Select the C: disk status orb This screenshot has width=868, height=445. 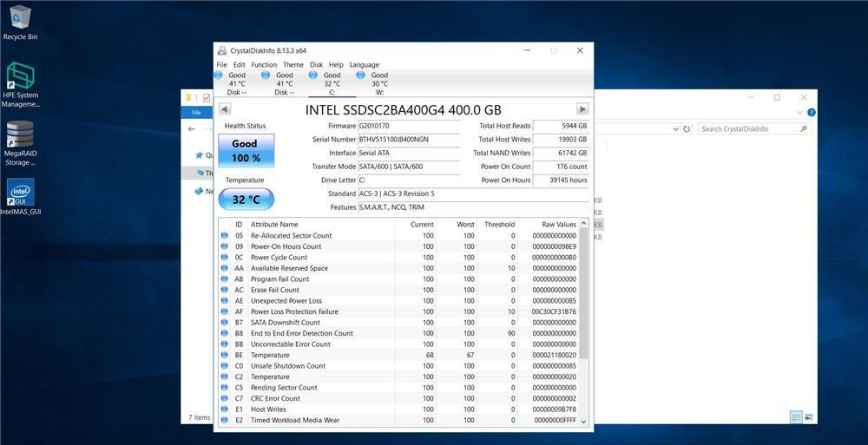point(313,75)
